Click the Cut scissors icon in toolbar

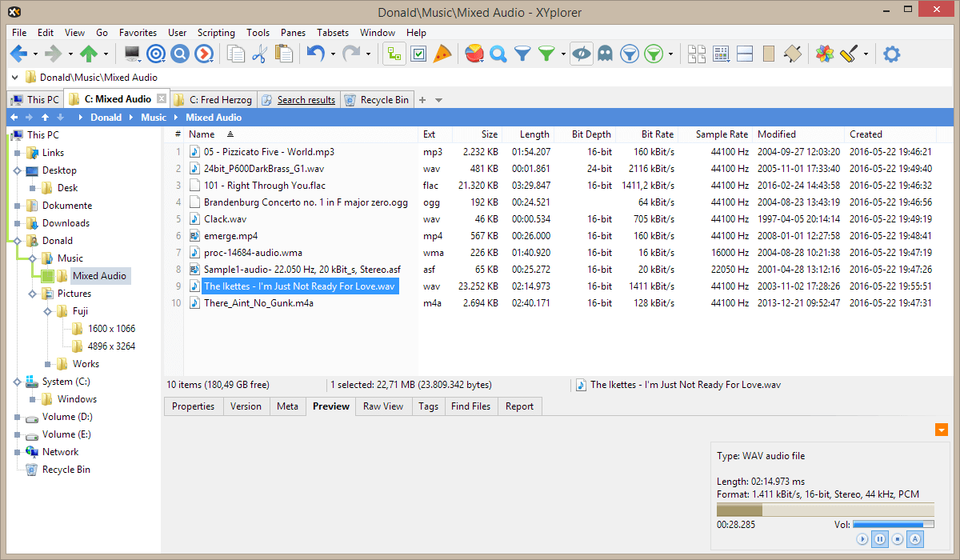[x=259, y=54]
